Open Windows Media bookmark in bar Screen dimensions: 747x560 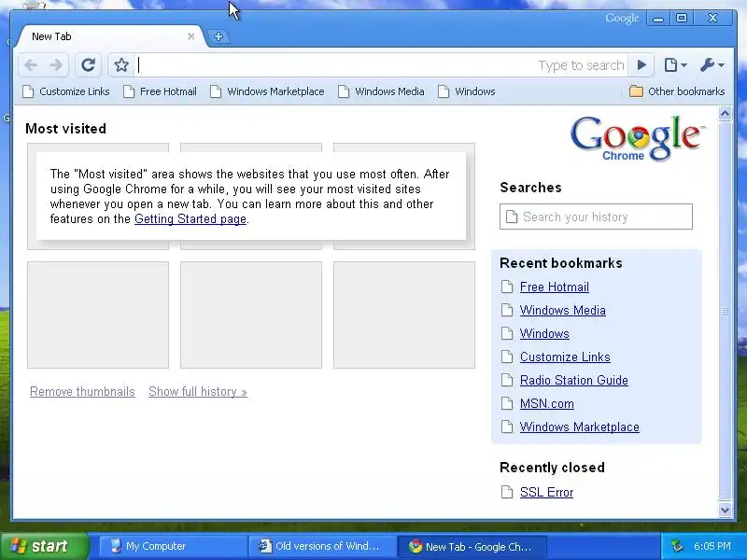pos(381,91)
